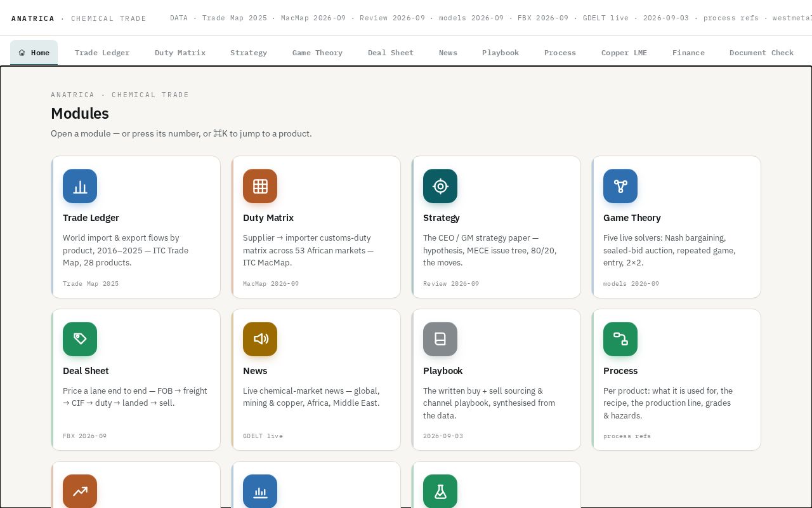Open the News megaphone icon

[x=260, y=339]
